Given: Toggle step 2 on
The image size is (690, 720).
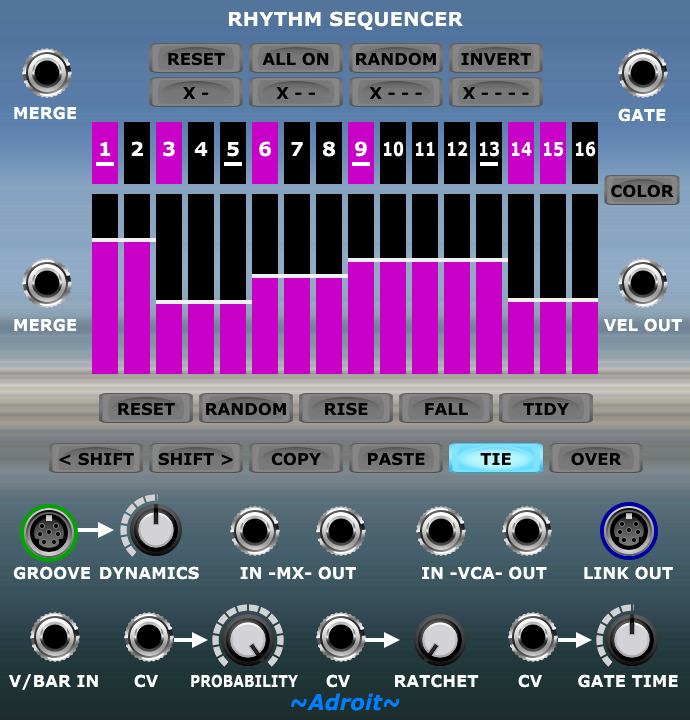Looking at the screenshot, I should (137, 153).
